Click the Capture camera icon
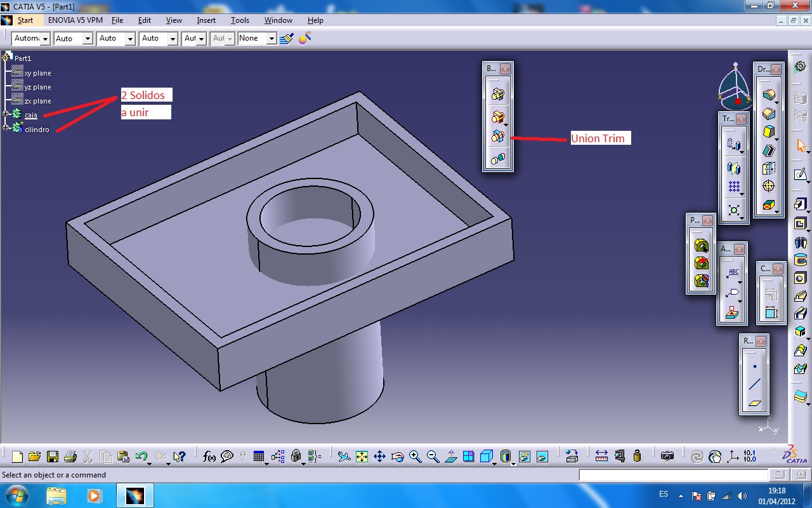This screenshot has width=812, height=508. [x=667, y=456]
